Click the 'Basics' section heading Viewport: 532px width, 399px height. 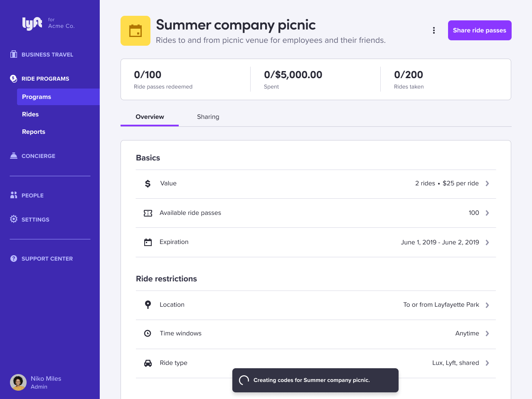148,158
